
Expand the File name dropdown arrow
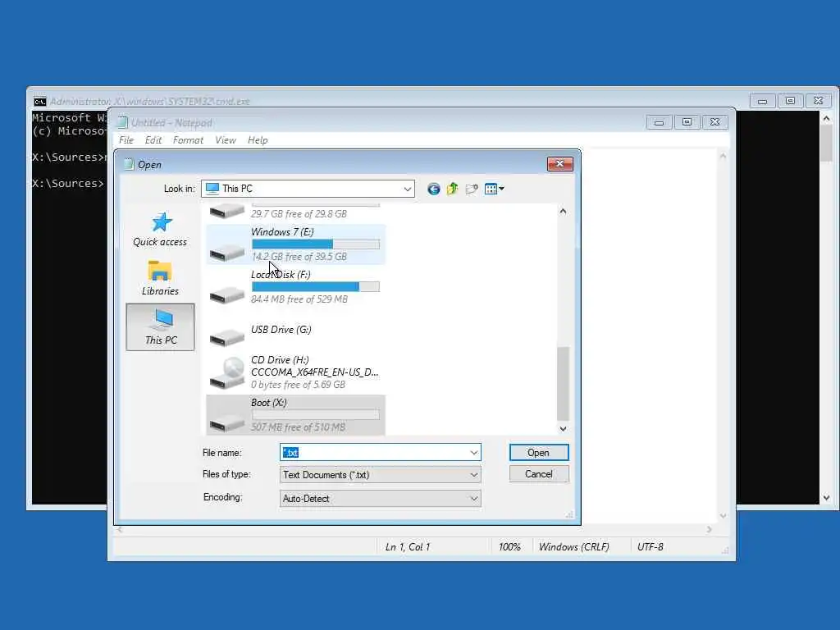tap(473, 453)
